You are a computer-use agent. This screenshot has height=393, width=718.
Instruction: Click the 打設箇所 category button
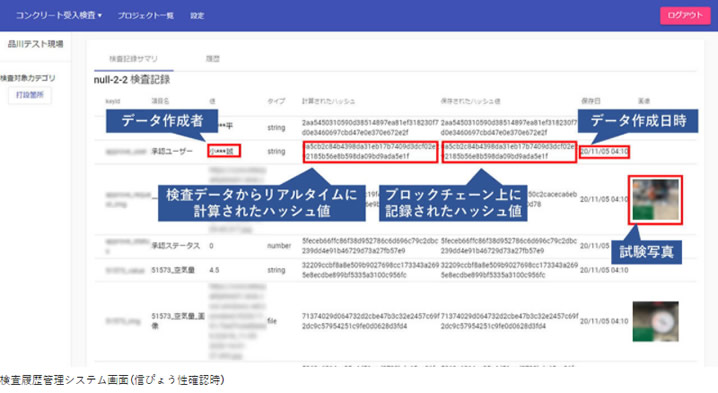(x=30, y=95)
